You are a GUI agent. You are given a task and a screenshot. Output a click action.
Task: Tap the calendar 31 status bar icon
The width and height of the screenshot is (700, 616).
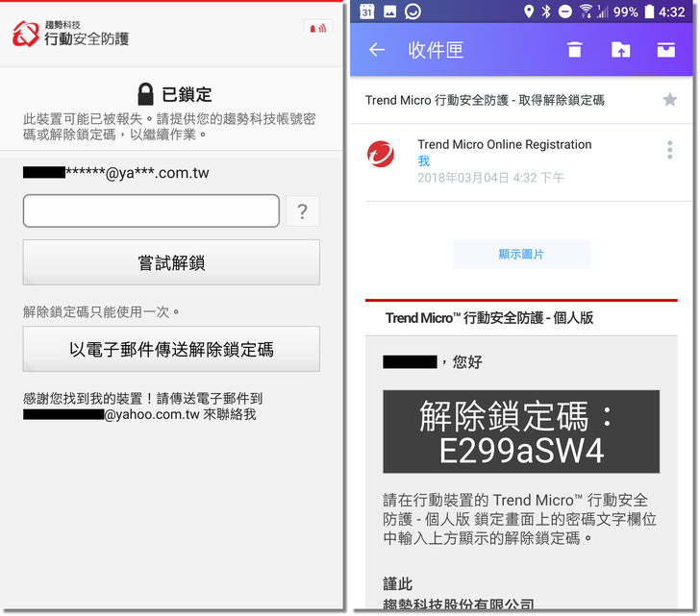point(367,12)
